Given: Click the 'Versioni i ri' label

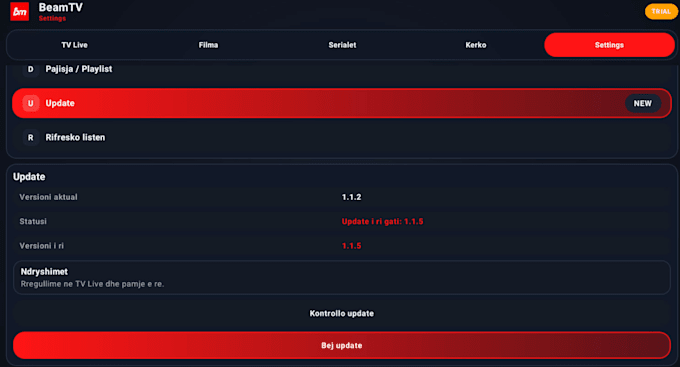Looking at the screenshot, I should (x=42, y=246).
